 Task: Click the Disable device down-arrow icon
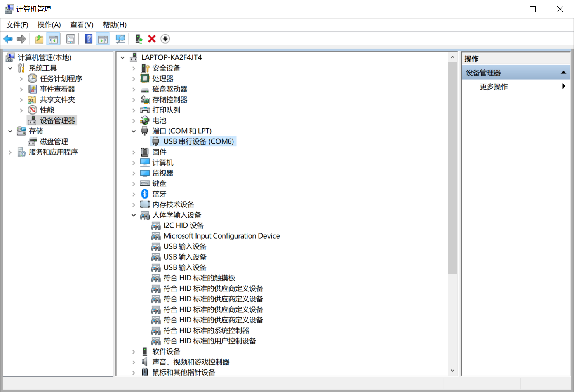tap(165, 39)
